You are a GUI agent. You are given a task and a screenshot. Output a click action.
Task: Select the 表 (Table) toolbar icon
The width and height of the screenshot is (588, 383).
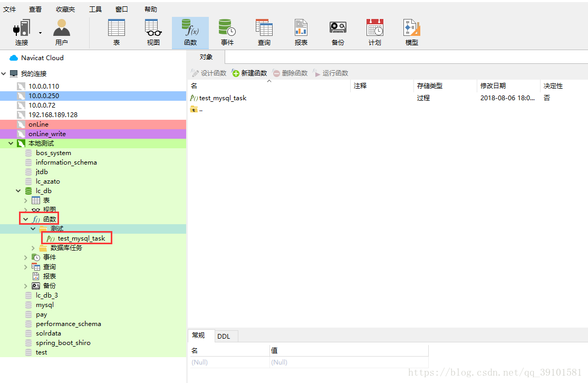[117, 32]
